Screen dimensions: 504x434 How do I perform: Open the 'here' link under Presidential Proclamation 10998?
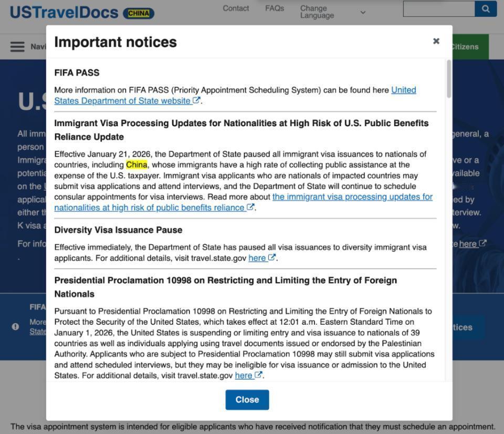243,376
